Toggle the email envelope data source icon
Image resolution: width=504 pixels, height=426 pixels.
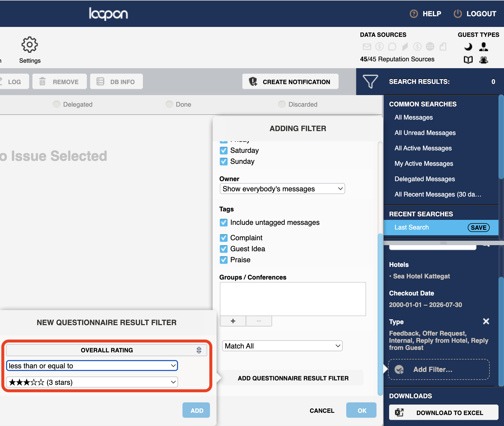point(367,47)
